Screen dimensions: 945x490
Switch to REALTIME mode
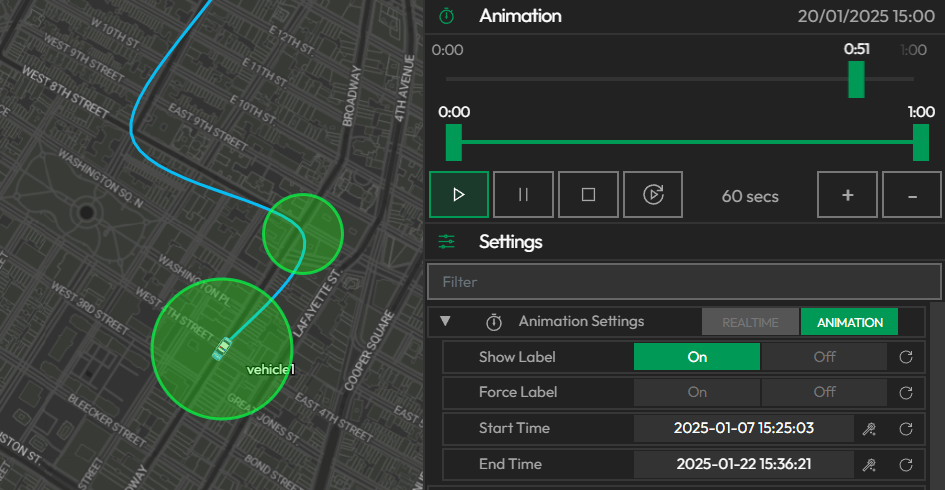pyautogui.click(x=750, y=322)
